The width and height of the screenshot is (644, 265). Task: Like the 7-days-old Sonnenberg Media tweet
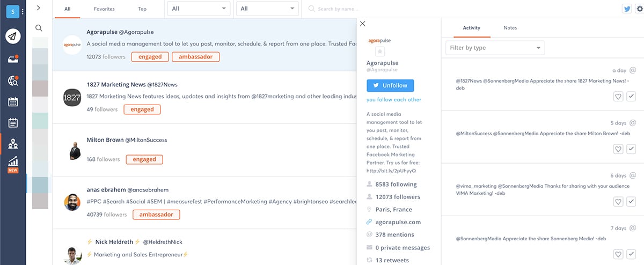pos(618,254)
